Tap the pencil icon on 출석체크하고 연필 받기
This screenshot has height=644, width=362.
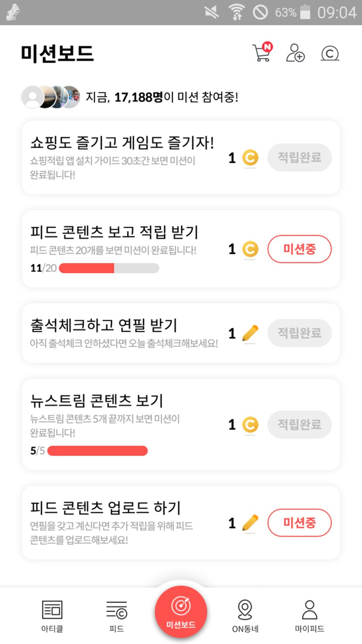click(250, 333)
